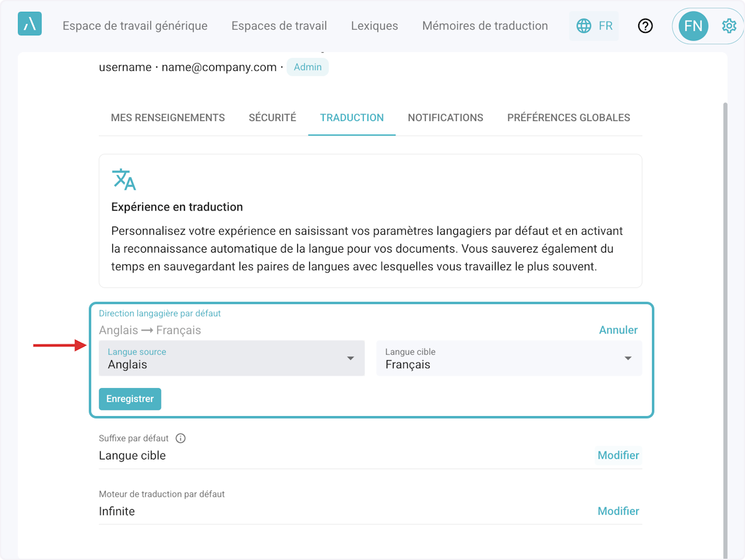Open help via question mark icon
The height and width of the screenshot is (560, 745).
click(x=646, y=26)
